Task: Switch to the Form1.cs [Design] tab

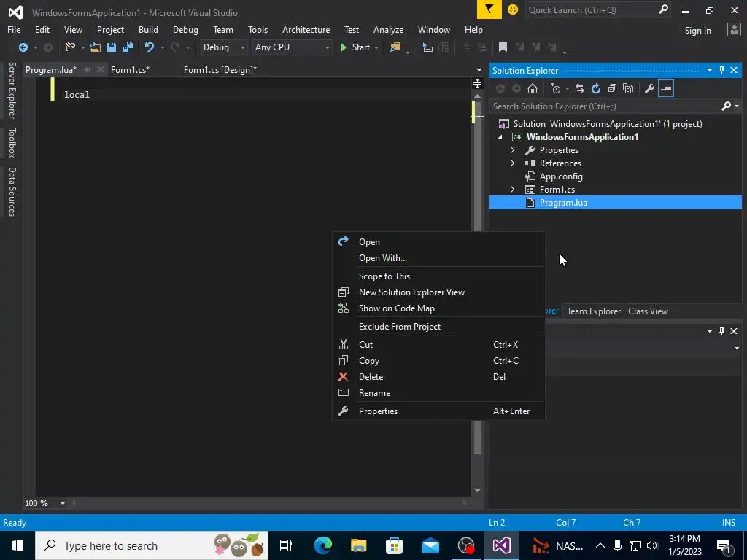Action: click(x=220, y=70)
